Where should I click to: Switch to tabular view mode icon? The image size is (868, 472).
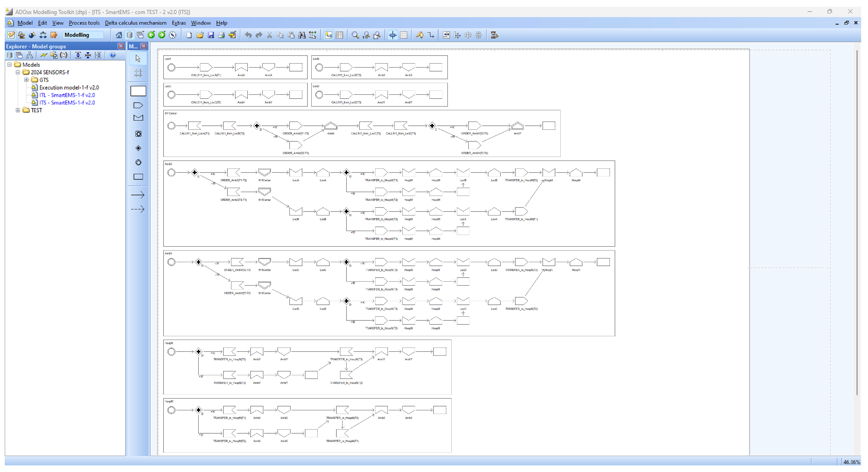point(339,35)
